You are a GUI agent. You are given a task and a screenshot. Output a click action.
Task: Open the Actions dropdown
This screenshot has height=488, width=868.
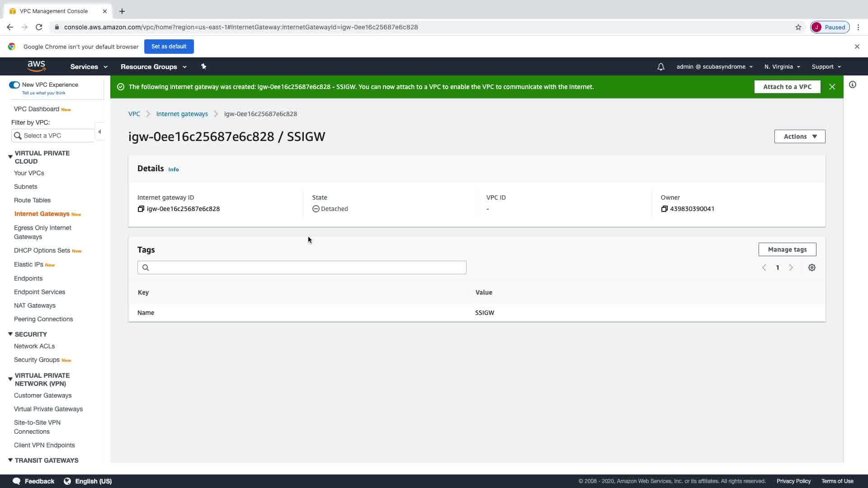[x=799, y=136]
